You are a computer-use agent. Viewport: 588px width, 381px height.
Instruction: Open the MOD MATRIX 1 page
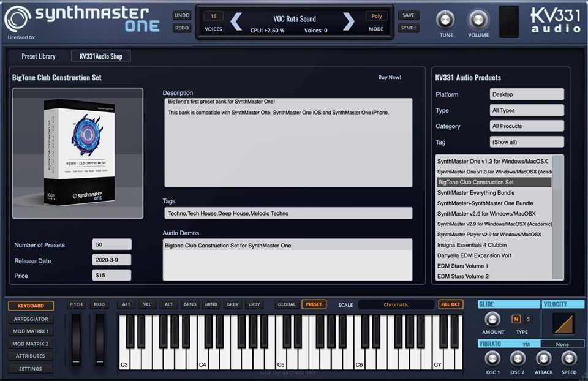click(31, 331)
